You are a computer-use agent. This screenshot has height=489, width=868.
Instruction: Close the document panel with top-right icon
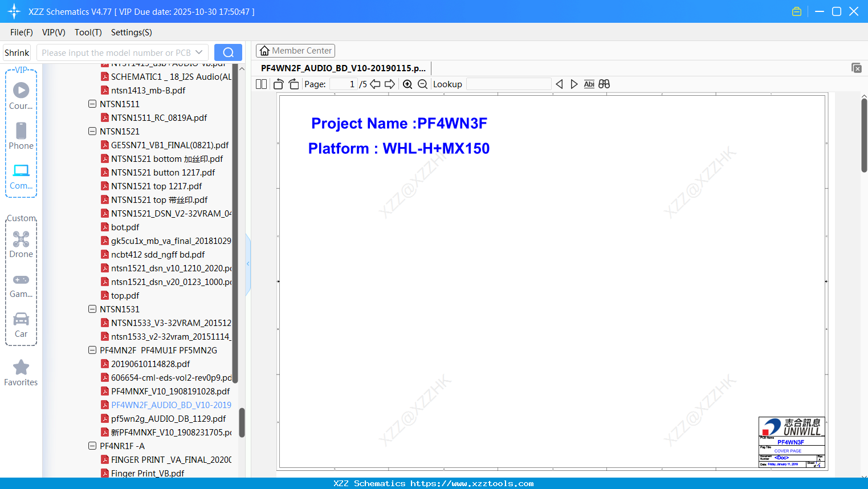(857, 68)
